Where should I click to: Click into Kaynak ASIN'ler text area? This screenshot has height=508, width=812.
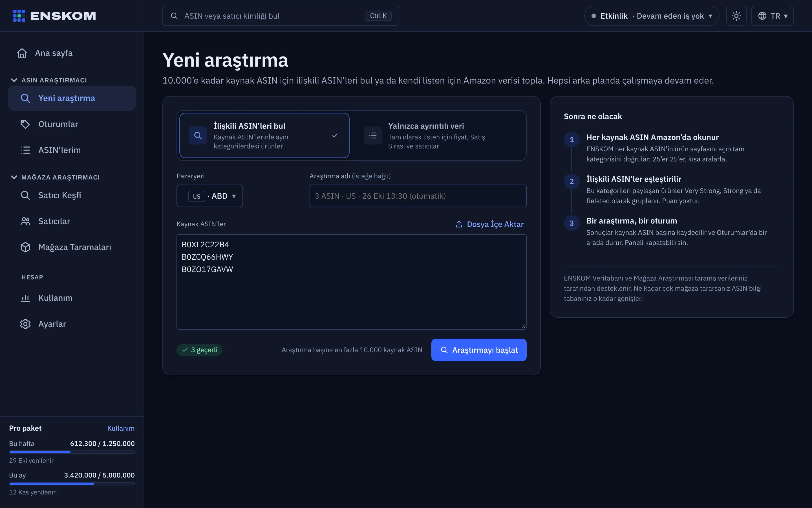pyautogui.click(x=351, y=282)
